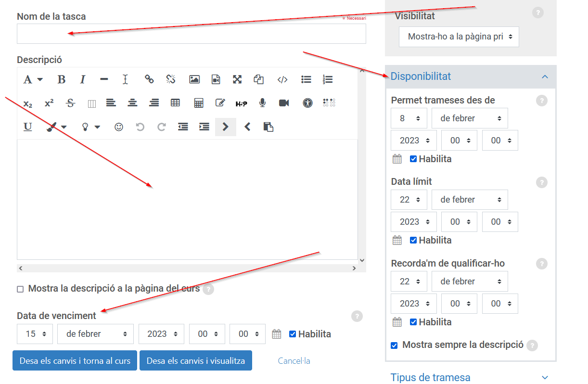Image resolution: width=588 pixels, height=384 pixels.
Task: Insert a link using the chain icon
Action: point(149,79)
